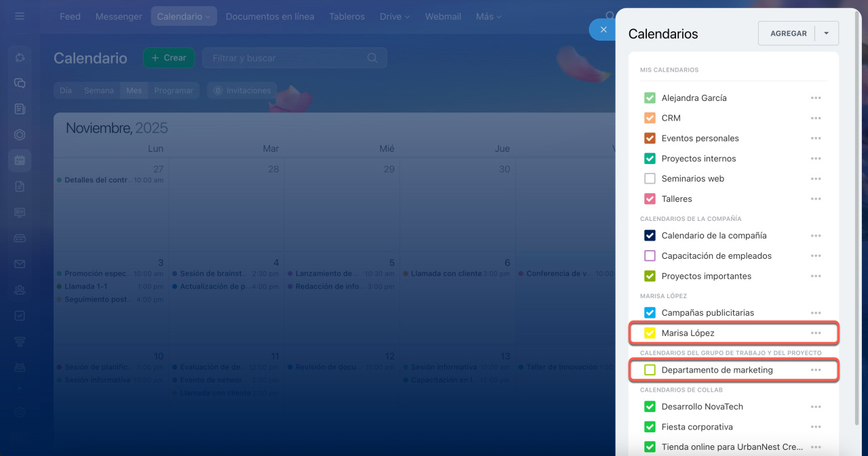This screenshot has height=456, width=868.
Task: Open three-dot menu for Marisa López calendar
Action: pyautogui.click(x=815, y=333)
